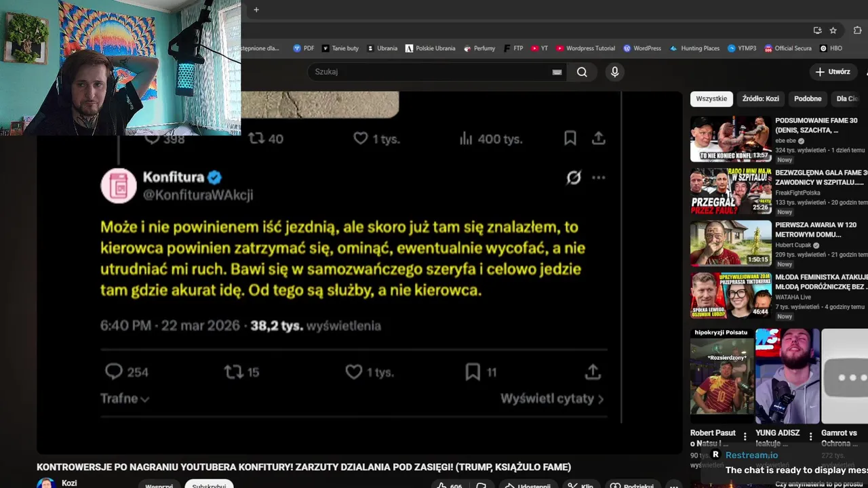Viewport: 868px width, 488px height.
Task: Open PIERWSZA AWARIA W 120 video thumbnail
Action: (731, 243)
